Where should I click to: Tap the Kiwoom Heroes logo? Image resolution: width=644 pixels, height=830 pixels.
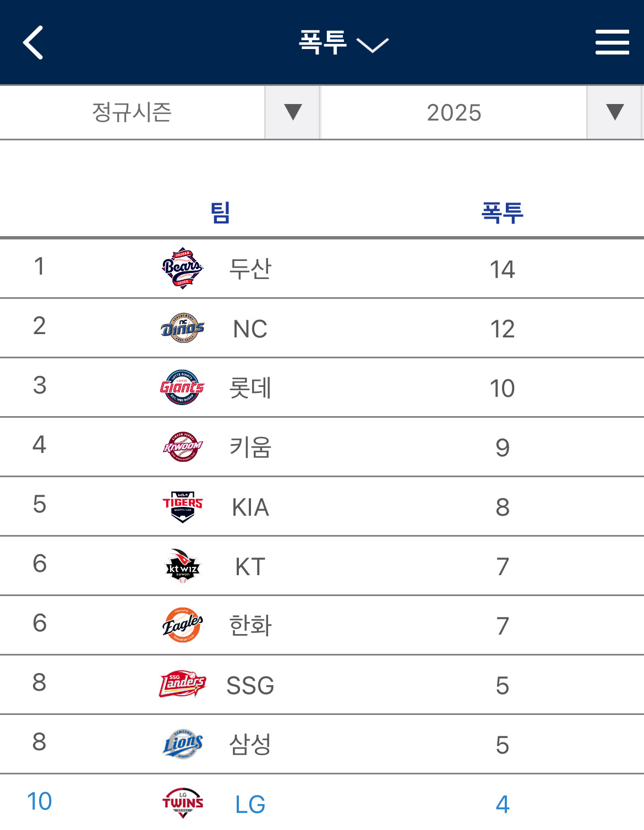point(183,447)
